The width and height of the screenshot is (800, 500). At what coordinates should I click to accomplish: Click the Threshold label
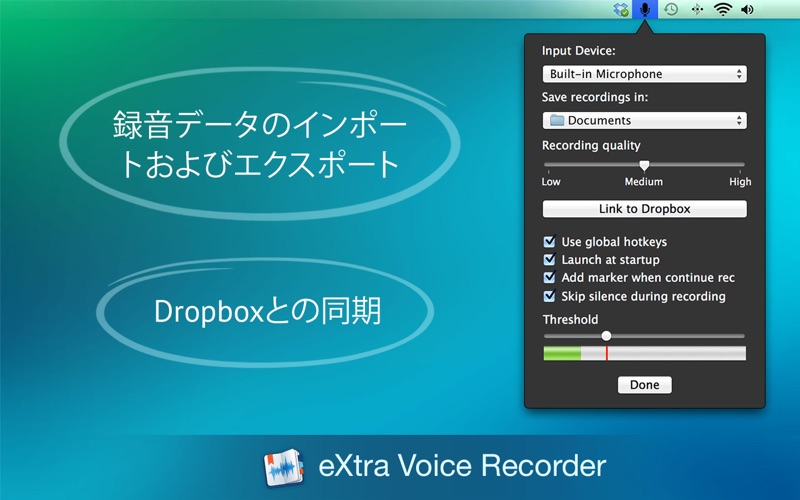570,319
